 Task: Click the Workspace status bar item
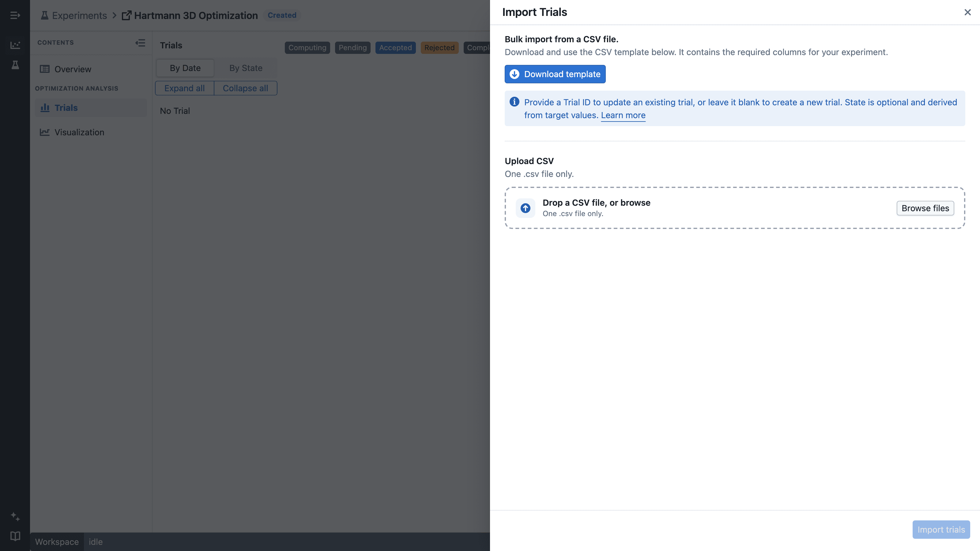click(57, 542)
